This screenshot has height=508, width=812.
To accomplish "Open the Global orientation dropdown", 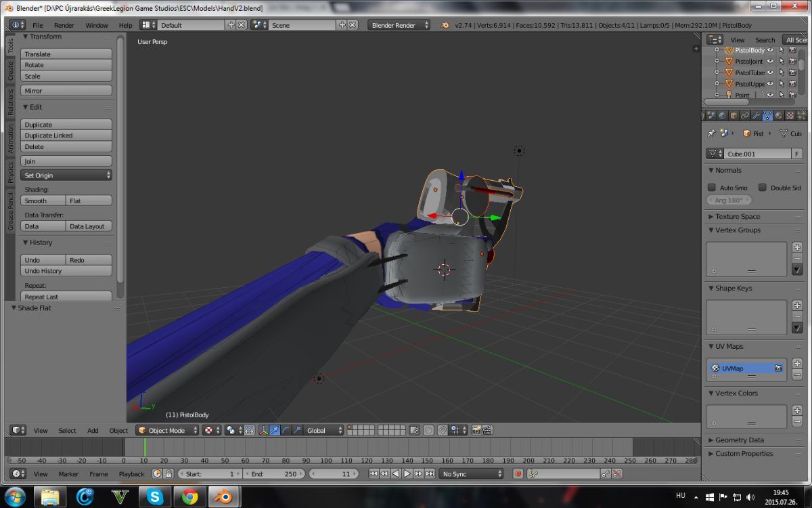I will pyautogui.click(x=323, y=430).
